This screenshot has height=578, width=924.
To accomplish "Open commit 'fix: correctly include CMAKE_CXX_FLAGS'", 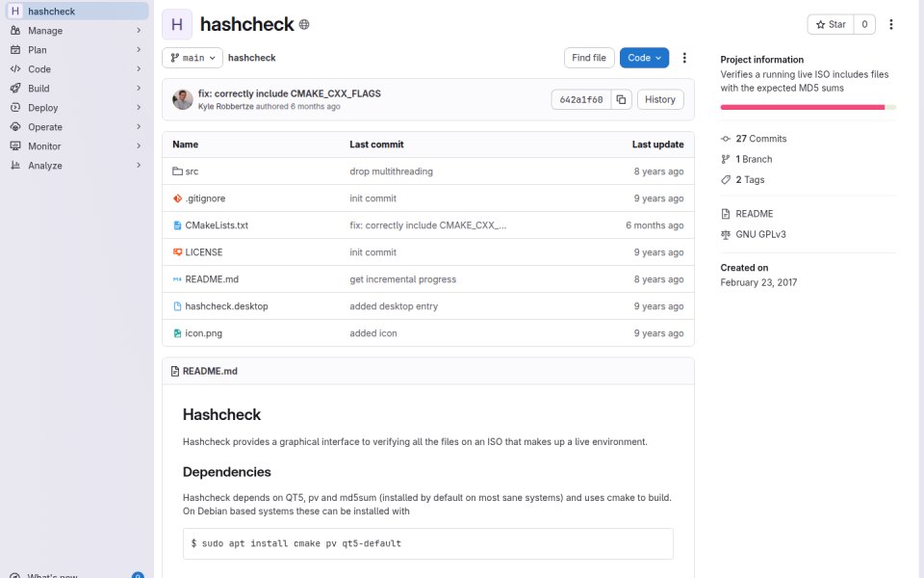I will 290,93.
